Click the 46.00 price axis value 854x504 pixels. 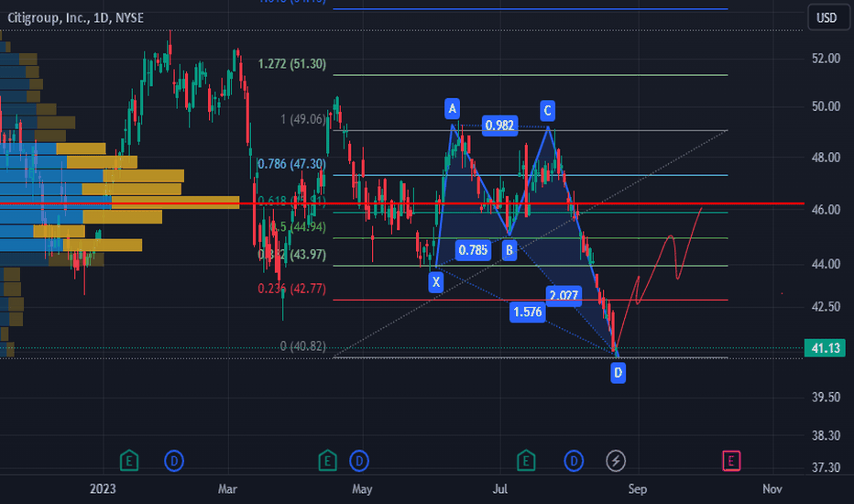coord(826,209)
